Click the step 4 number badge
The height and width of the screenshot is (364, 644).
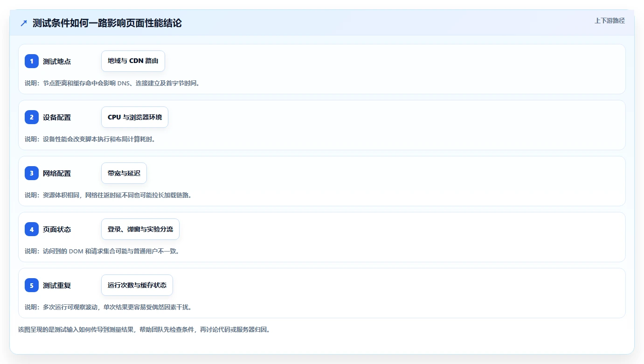pos(32,229)
